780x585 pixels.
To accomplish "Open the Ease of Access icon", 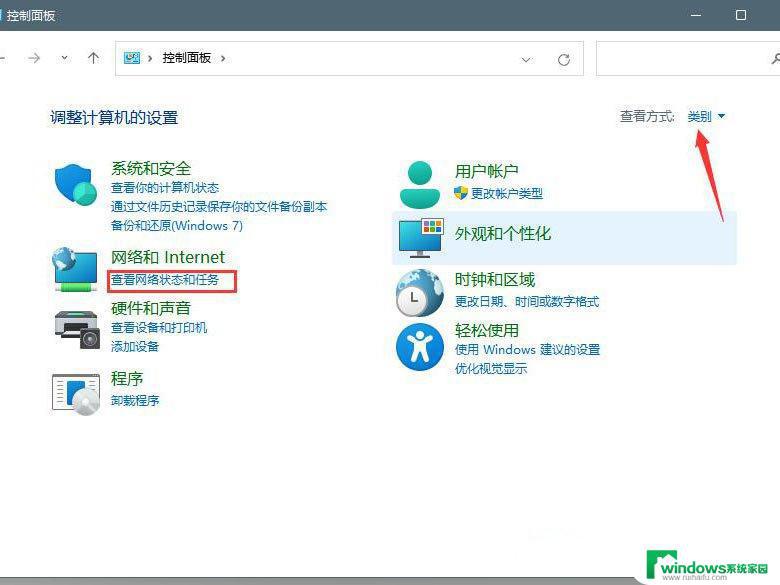I will [x=420, y=347].
